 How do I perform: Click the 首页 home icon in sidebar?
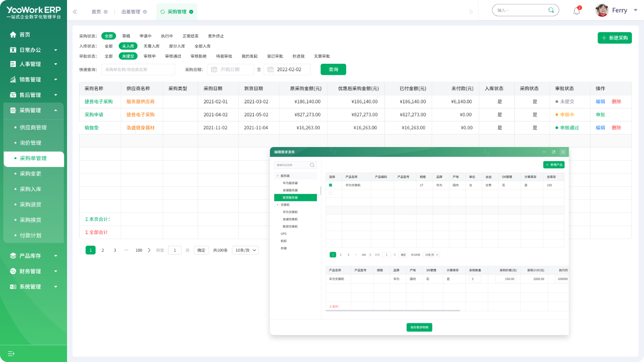point(13,34)
